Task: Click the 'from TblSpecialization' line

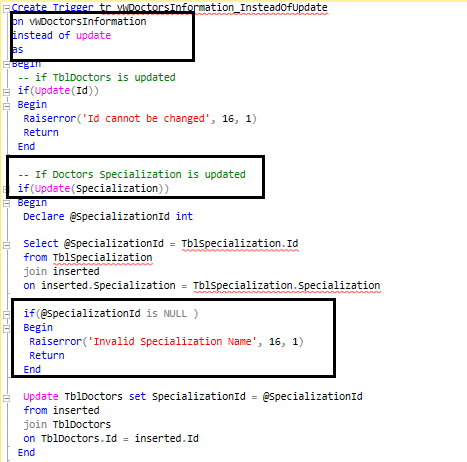Action: [88, 258]
